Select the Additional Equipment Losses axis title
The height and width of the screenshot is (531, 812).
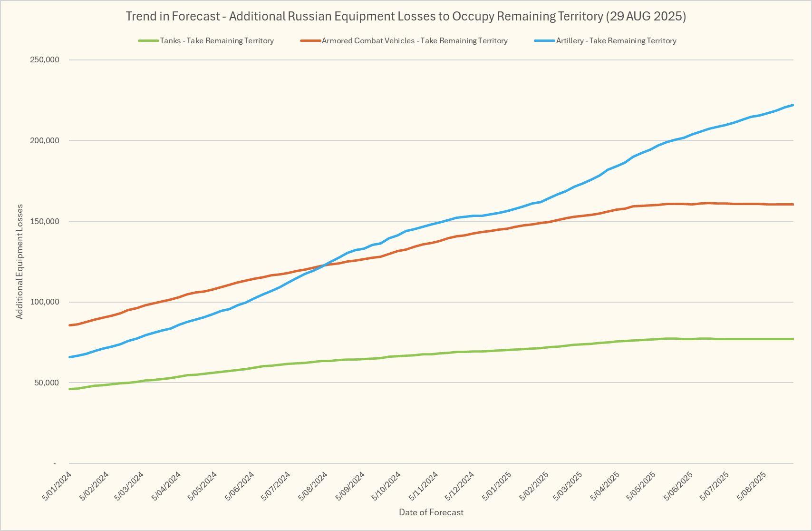point(19,262)
